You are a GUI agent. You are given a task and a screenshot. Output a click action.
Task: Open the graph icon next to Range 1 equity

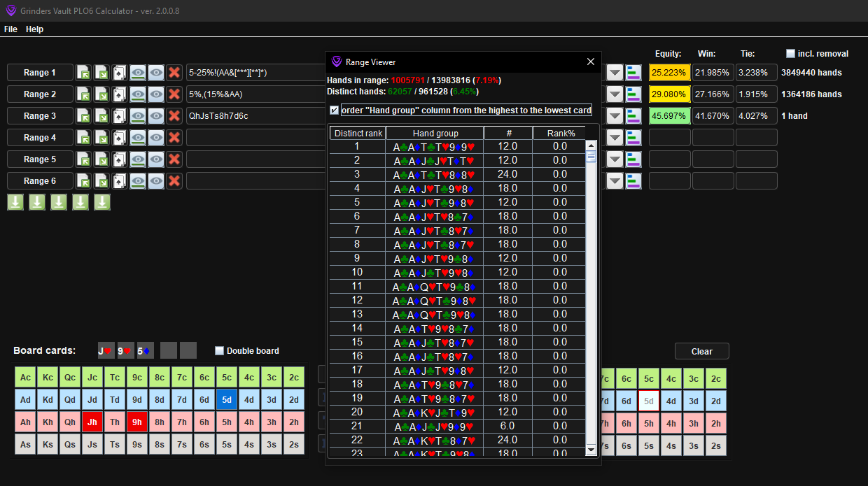(x=633, y=72)
